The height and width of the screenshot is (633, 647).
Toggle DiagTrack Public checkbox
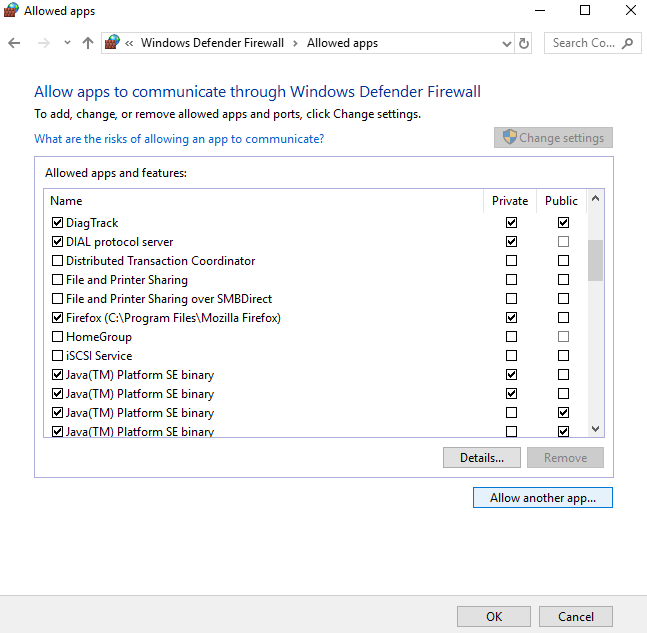(563, 222)
